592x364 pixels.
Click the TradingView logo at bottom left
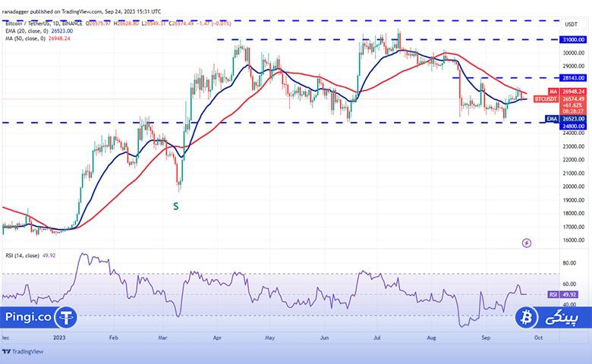tap(23, 352)
